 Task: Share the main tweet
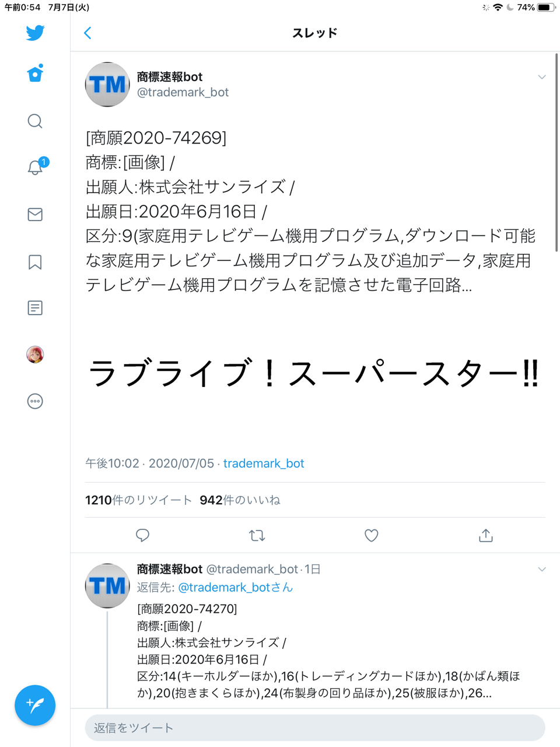click(x=486, y=535)
